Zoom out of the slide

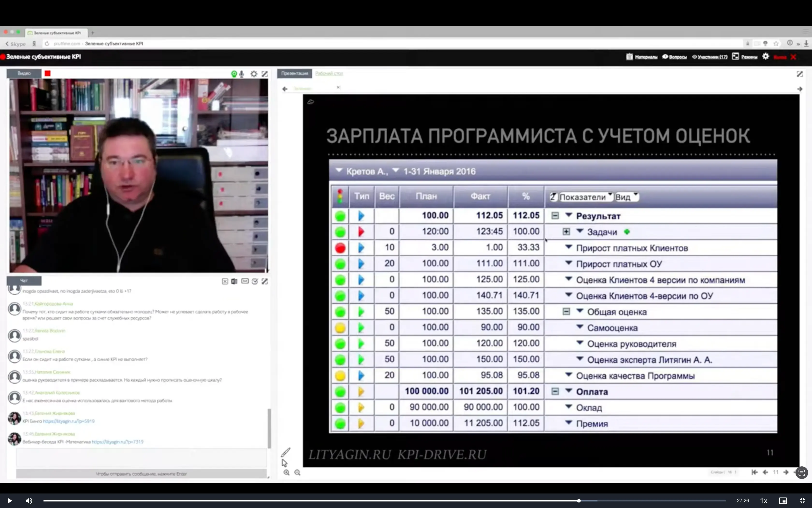[298, 473]
